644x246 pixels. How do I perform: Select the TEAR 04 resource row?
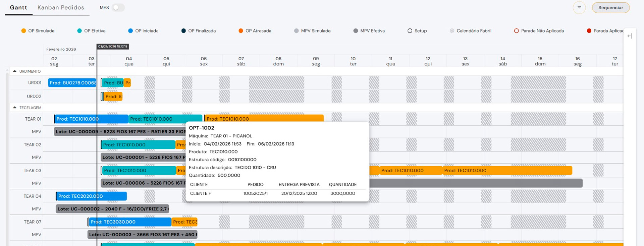coord(32,196)
